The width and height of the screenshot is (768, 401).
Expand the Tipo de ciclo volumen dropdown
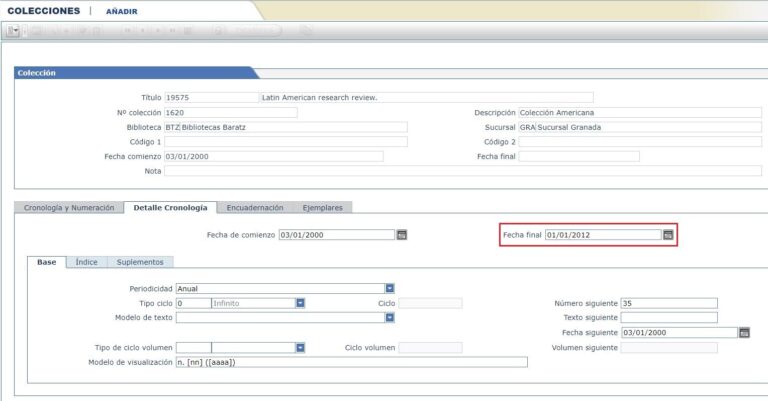(x=300, y=347)
